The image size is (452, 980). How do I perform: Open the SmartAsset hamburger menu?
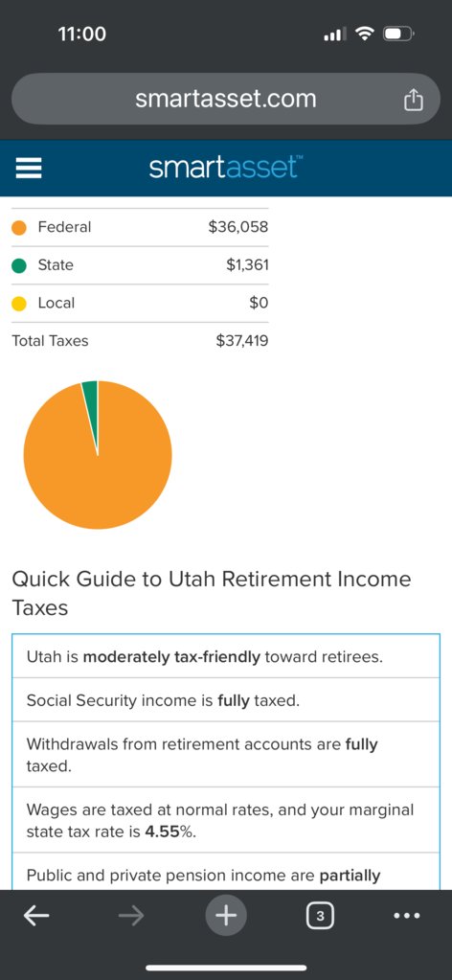click(x=28, y=168)
